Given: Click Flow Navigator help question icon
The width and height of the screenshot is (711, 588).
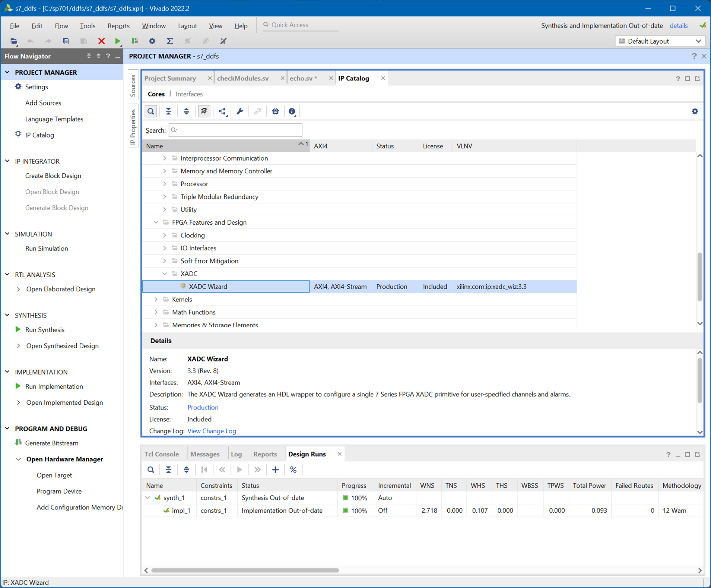Looking at the screenshot, I should pyautogui.click(x=108, y=56).
